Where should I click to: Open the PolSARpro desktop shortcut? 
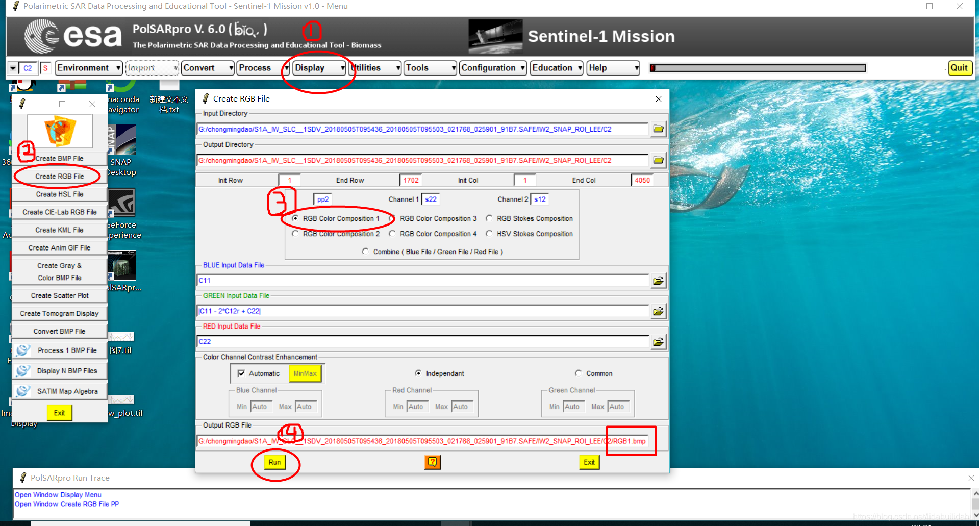[122, 271]
